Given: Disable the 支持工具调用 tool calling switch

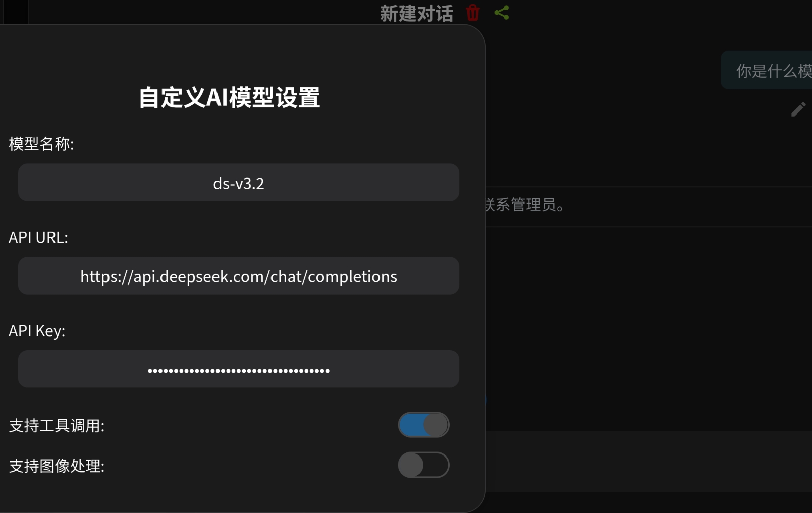Looking at the screenshot, I should (x=423, y=424).
